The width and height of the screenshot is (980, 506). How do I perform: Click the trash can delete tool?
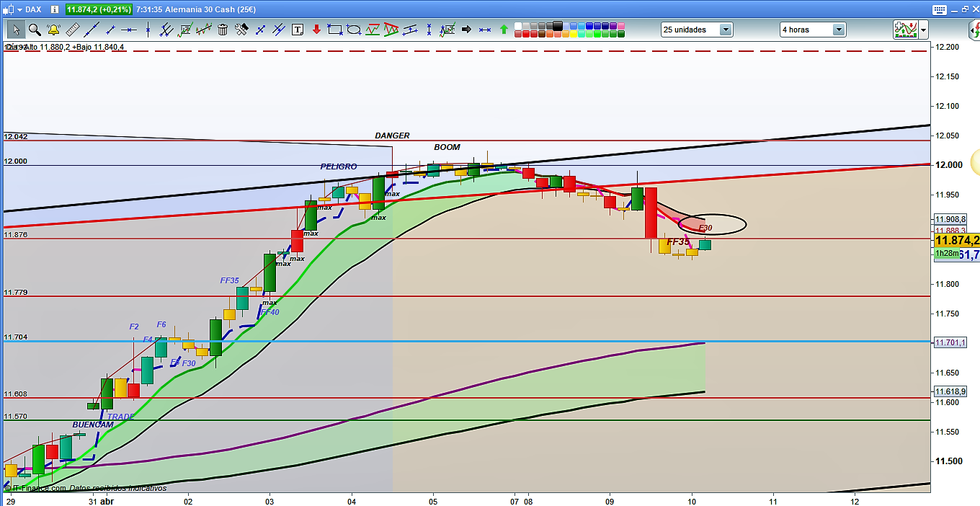[223, 30]
